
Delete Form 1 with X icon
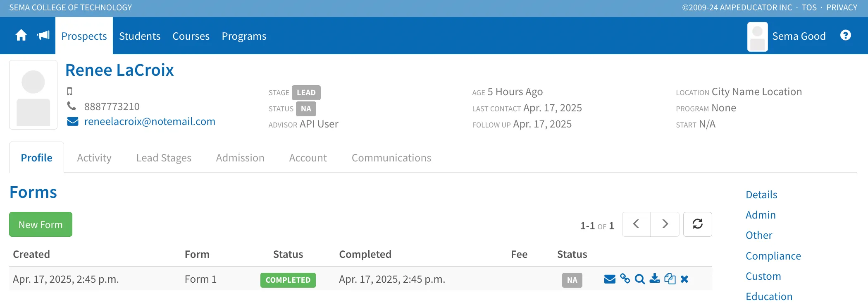684,279
